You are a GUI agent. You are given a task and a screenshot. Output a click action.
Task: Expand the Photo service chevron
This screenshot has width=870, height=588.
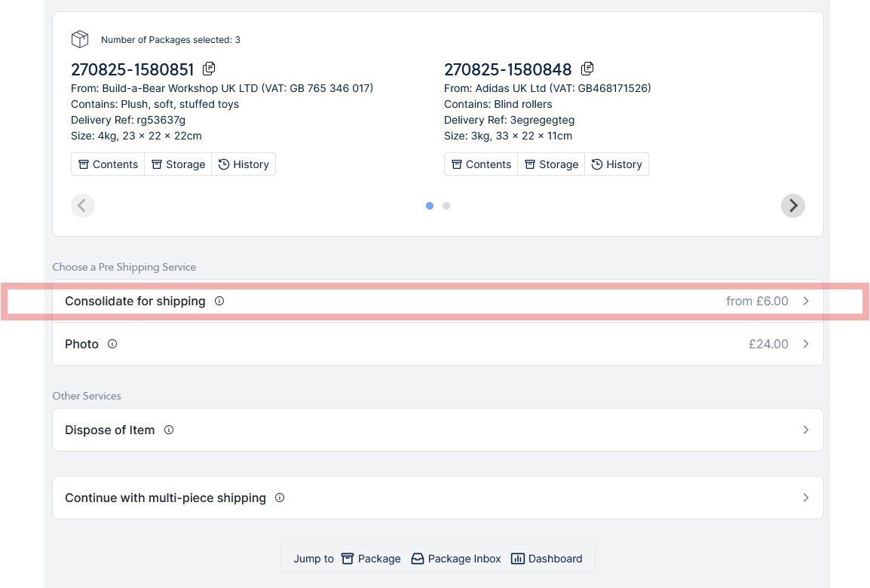(x=805, y=344)
